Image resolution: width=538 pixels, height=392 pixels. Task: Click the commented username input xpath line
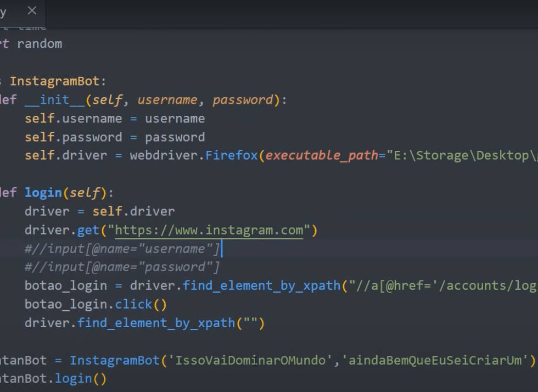[122, 249]
